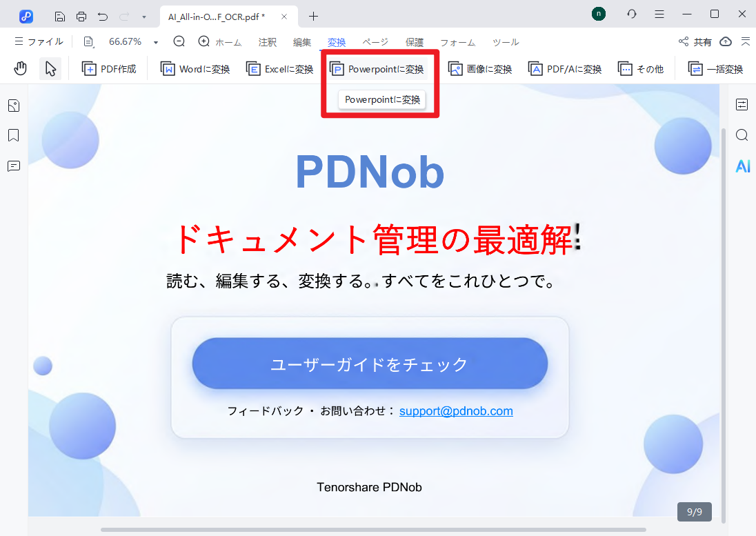
Task: Open the support@pdnob.com email link
Action: [456, 410]
